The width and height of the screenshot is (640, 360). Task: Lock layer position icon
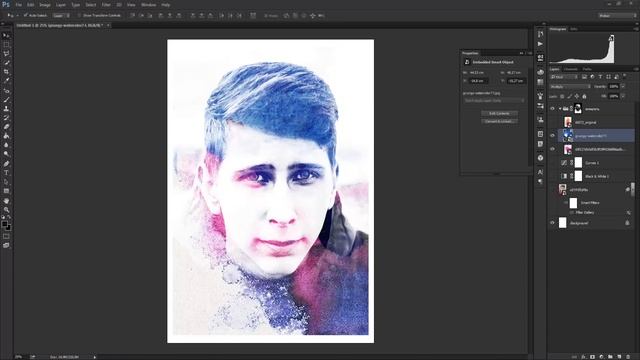(x=577, y=96)
